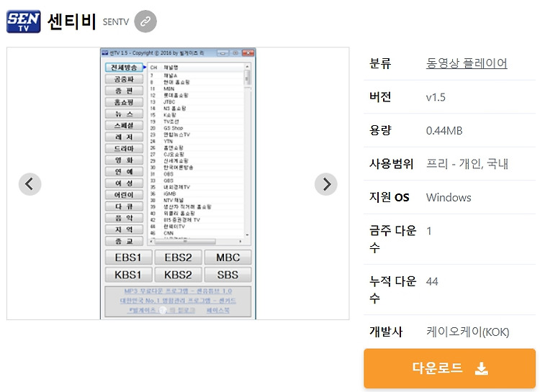Select the YTN channel row
The width and height of the screenshot is (540, 392).
pyautogui.click(x=197, y=141)
